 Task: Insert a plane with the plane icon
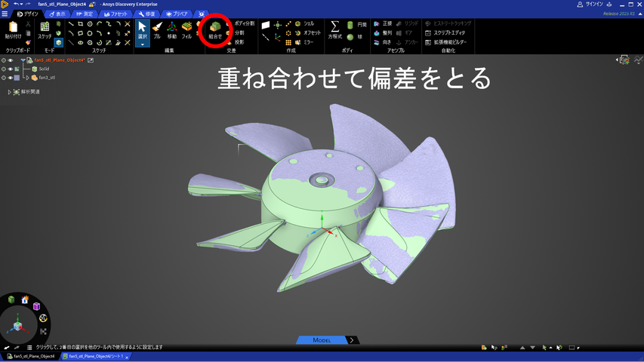tap(266, 25)
